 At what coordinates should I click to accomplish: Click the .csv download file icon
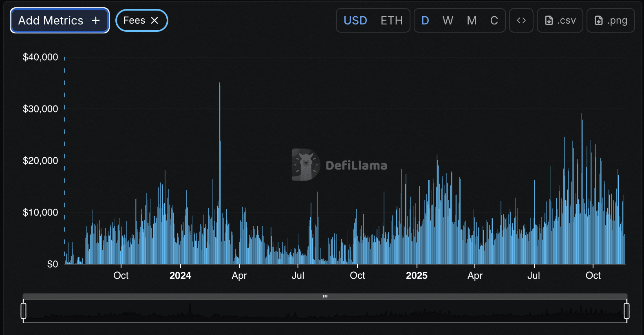click(549, 20)
